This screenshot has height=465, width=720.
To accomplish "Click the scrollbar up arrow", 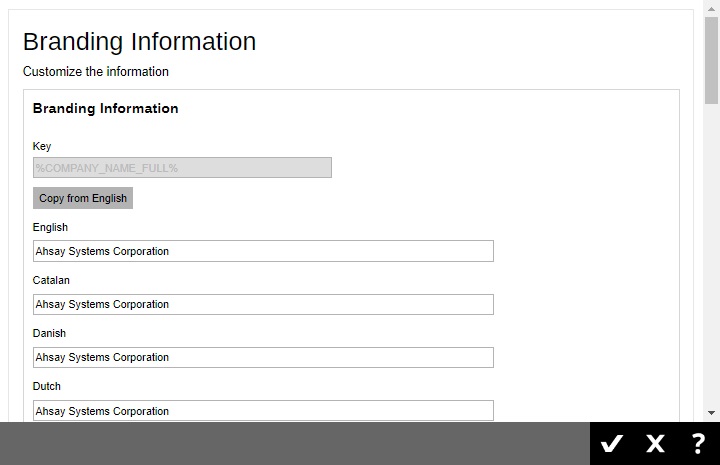I will point(711,8).
